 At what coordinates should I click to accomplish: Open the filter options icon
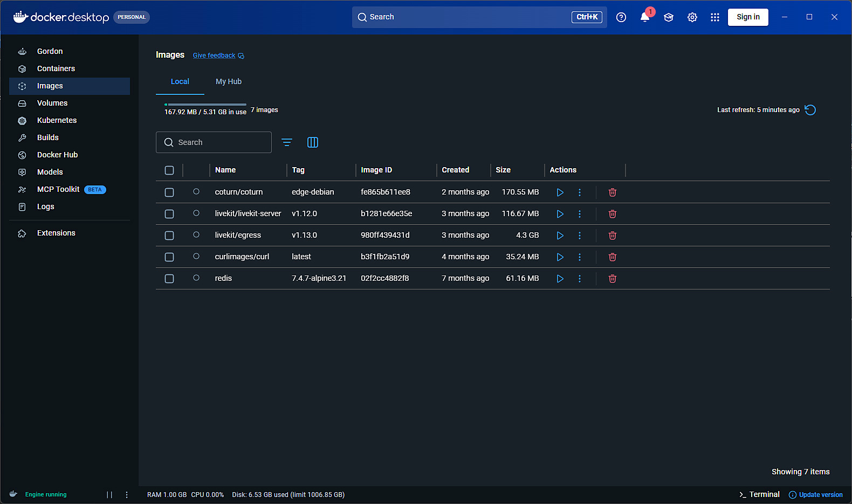(x=287, y=142)
